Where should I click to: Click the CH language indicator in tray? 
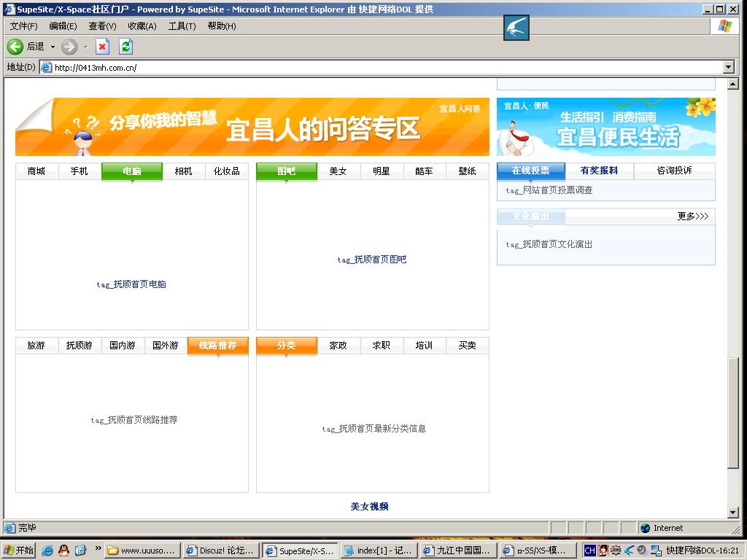pyautogui.click(x=589, y=551)
